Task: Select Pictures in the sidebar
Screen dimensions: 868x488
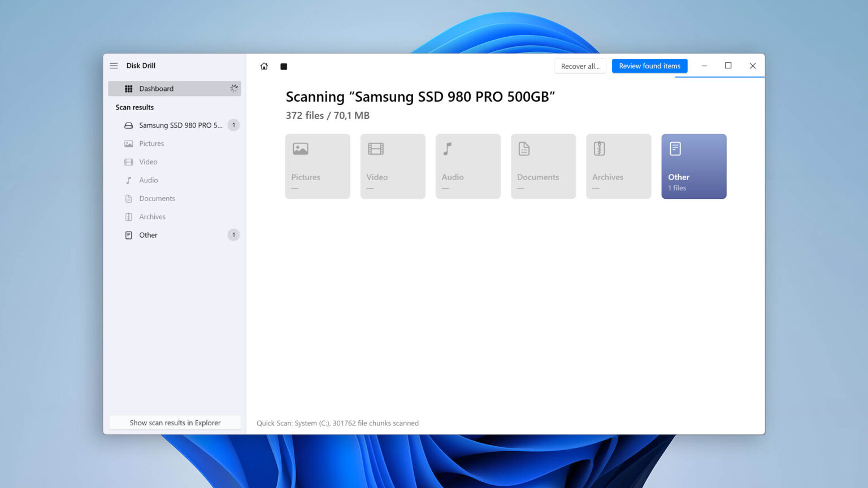Action: 151,143
